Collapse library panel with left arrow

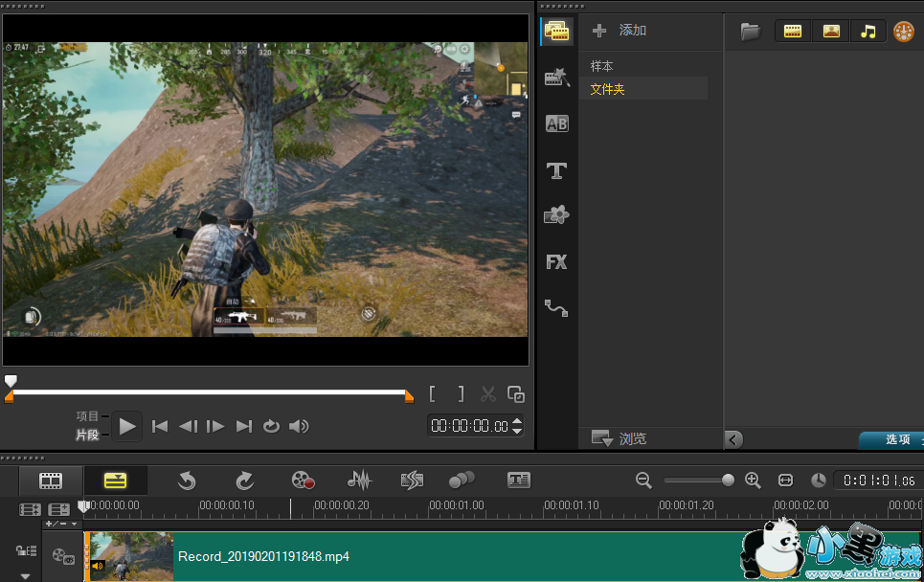coord(733,439)
